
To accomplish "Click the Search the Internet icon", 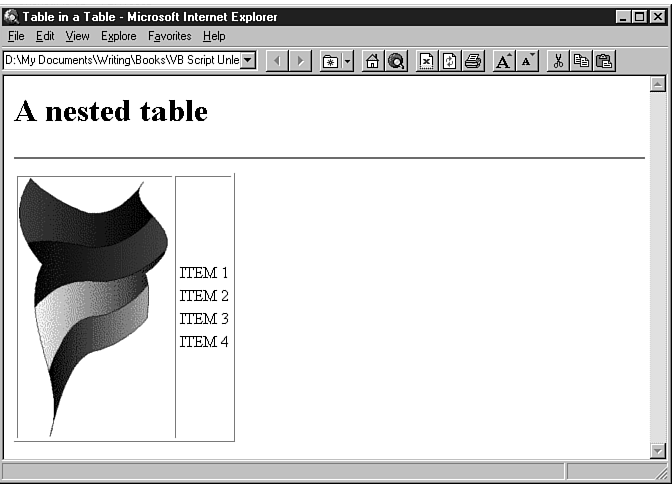I will point(396,61).
